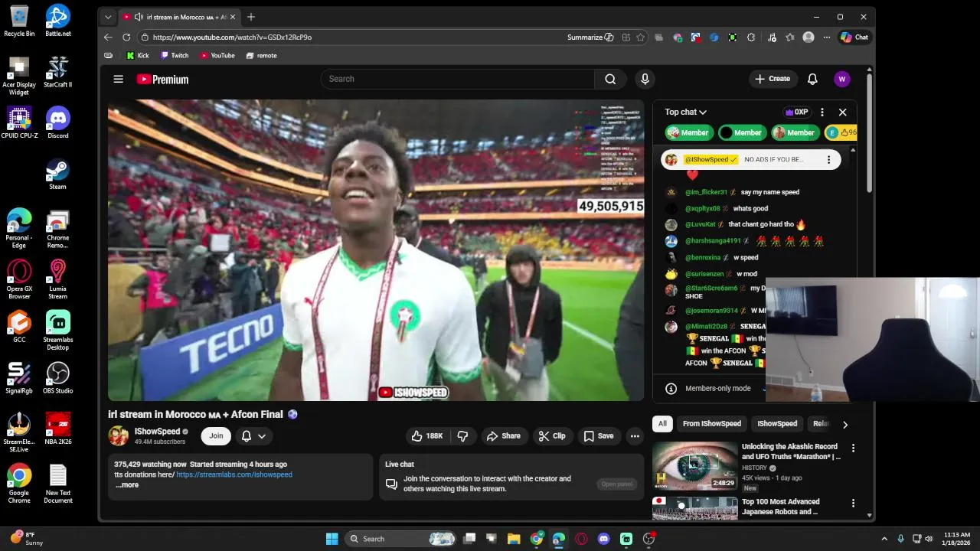Click the first green Member chip
The image size is (980, 551).
(x=688, y=132)
